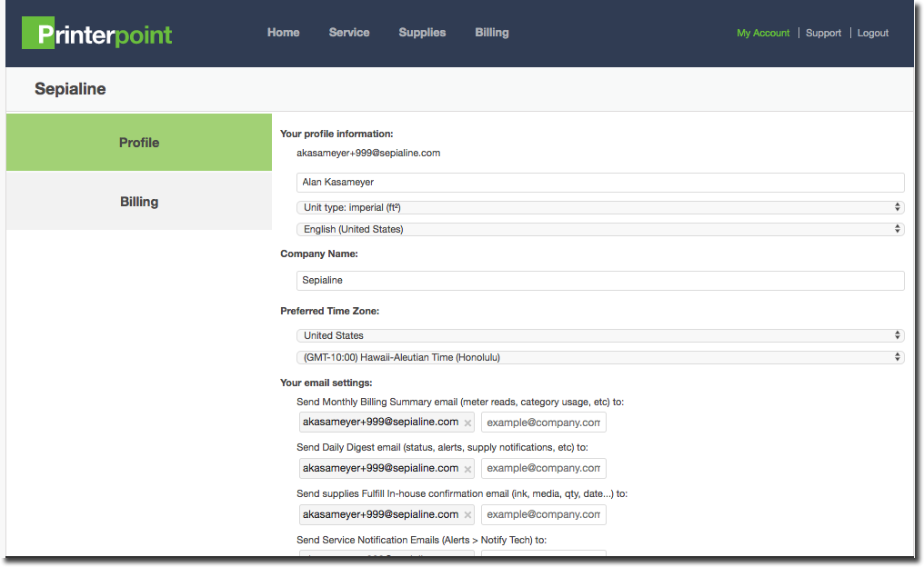Viewport: 924px width, 567px height.
Task: Click the 'Your email settings:' label
Action: pos(326,383)
